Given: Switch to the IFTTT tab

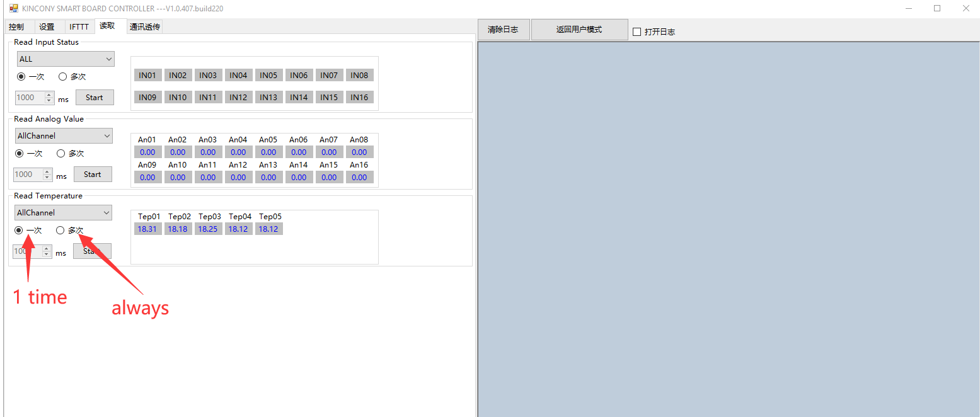Looking at the screenshot, I should pyautogui.click(x=79, y=26).
